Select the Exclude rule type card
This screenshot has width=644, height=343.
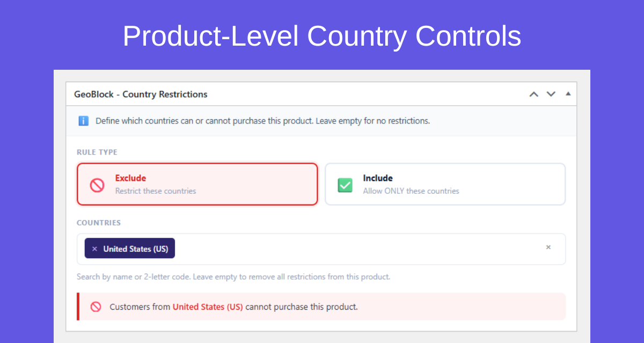point(197,184)
